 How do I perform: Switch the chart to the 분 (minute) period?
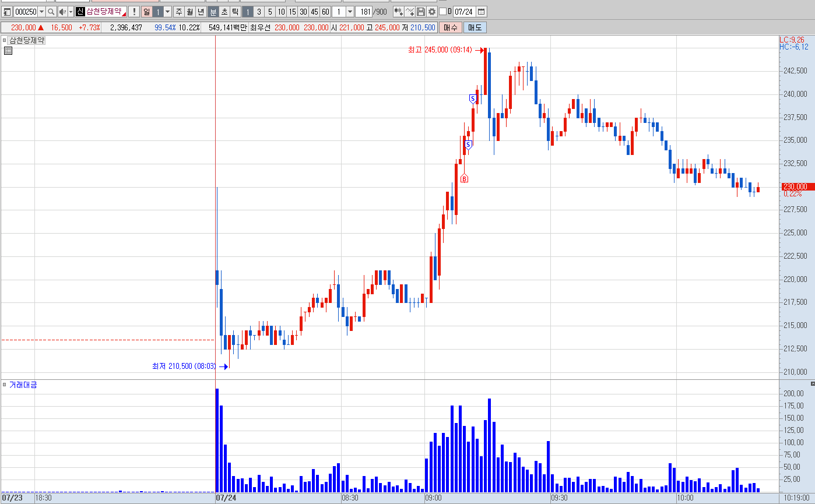pyautogui.click(x=213, y=12)
